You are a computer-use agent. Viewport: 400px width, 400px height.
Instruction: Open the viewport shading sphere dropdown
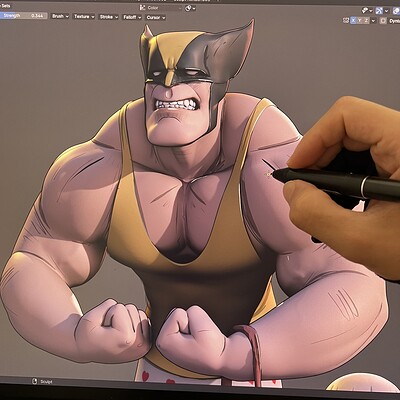click(190, 8)
